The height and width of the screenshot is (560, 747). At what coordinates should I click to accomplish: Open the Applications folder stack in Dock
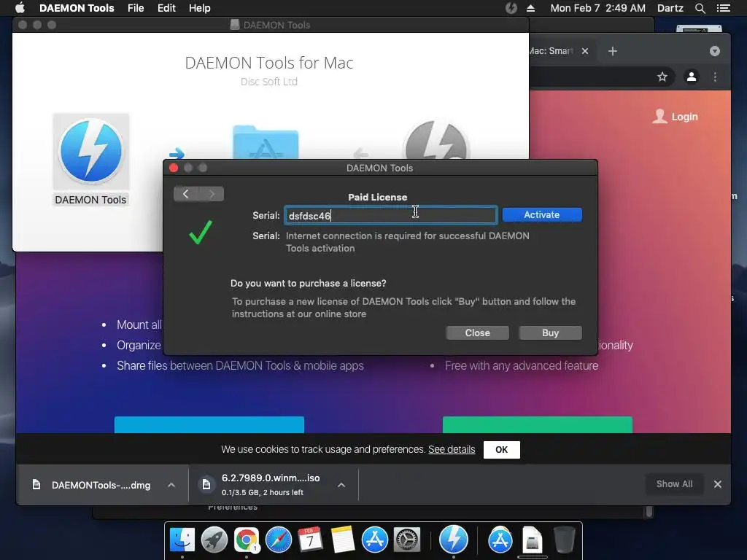(x=500, y=540)
